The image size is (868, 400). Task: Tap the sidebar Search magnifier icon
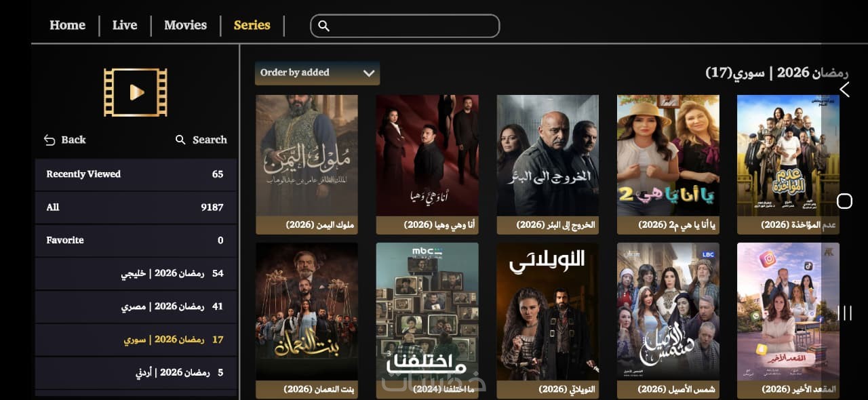click(180, 140)
